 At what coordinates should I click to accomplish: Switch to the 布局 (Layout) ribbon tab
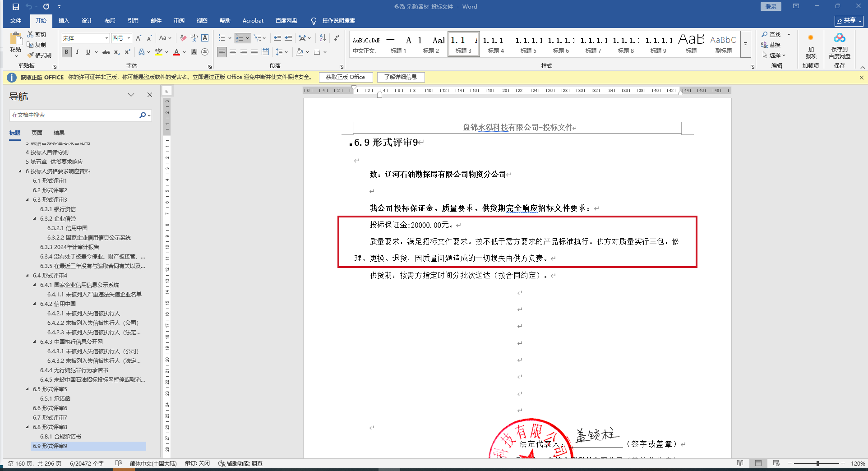pyautogui.click(x=110, y=21)
